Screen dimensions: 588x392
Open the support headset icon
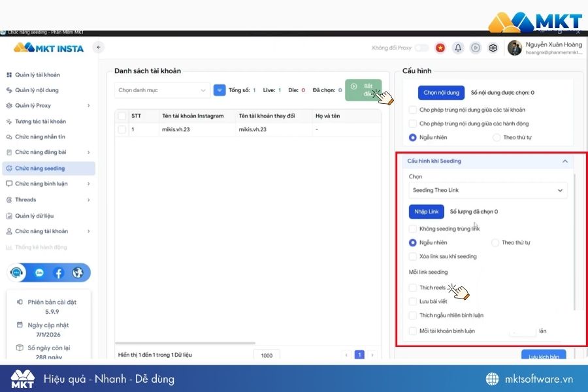pyautogui.click(x=16, y=272)
